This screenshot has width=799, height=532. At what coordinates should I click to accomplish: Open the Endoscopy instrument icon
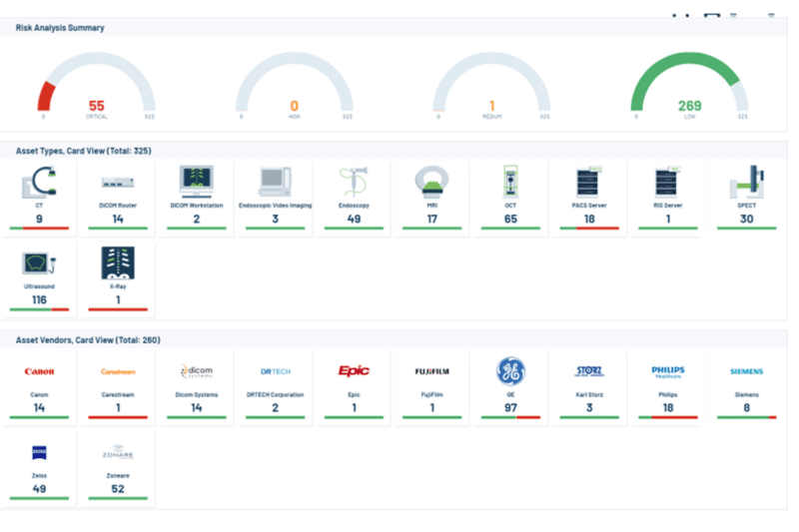tap(354, 182)
